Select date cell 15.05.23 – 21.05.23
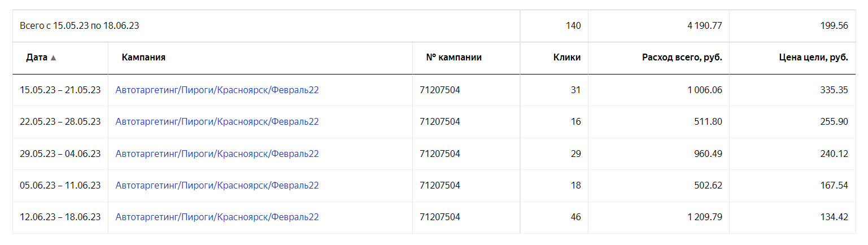Image resolution: width=868 pixels, height=245 pixels. [x=60, y=90]
